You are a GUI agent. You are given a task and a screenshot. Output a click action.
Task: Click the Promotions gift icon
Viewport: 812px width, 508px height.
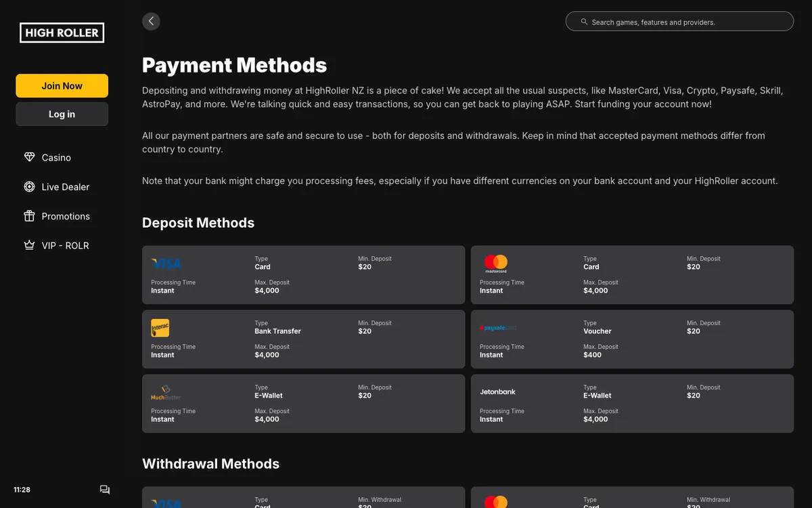(x=29, y=216)
